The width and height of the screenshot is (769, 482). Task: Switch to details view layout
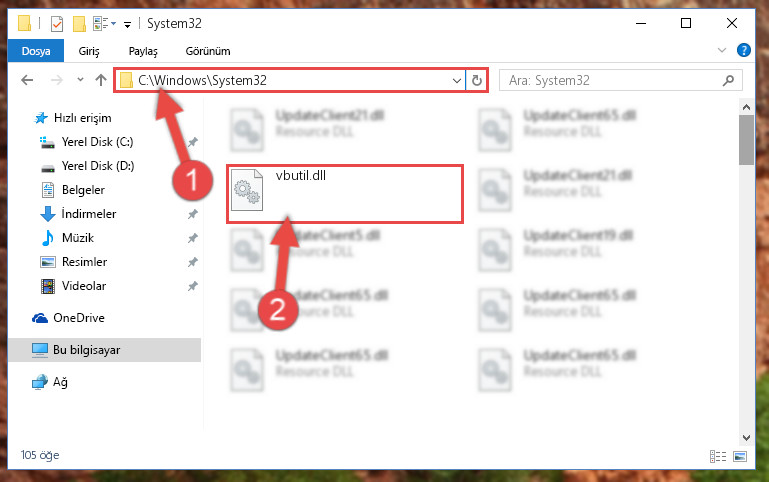coord(718,457)
